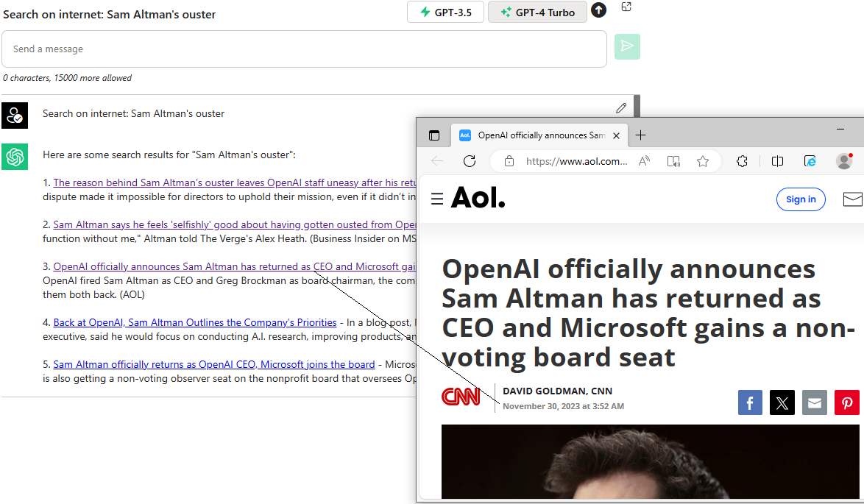
Task: Open Edge tab actions menu icon
Action: click(x=434, y=135)
